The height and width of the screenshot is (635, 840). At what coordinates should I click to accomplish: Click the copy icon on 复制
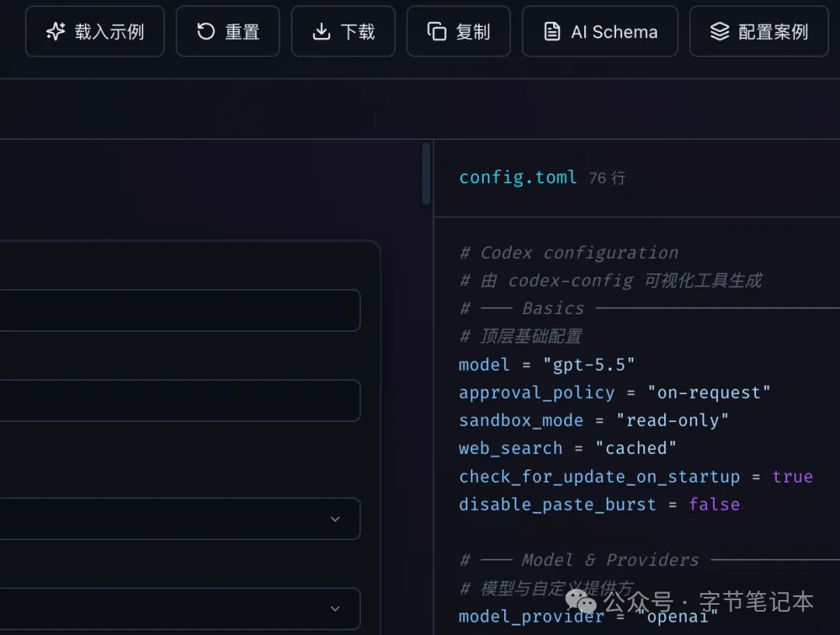[436, 32]
